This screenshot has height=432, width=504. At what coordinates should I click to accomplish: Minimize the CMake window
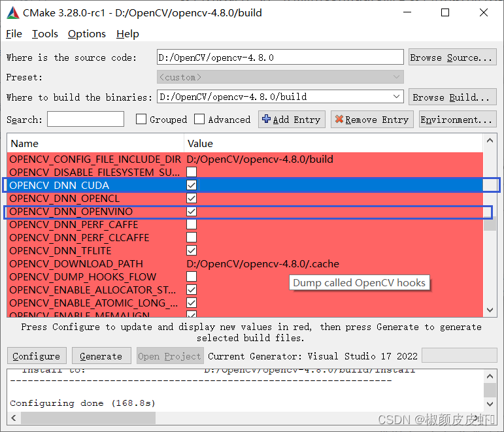click(x=407, y=12)
